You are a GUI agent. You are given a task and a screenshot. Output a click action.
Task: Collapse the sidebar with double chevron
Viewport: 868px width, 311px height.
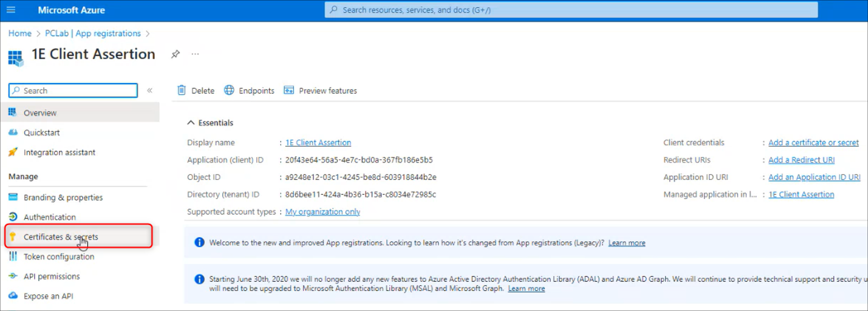pyautogui.click(x=150, y=90)
